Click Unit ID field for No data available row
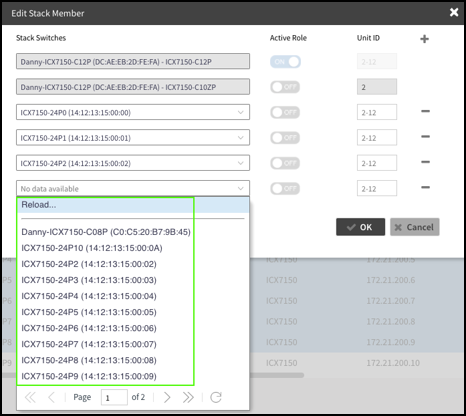 pyautogui.click(x=377, y=188)
